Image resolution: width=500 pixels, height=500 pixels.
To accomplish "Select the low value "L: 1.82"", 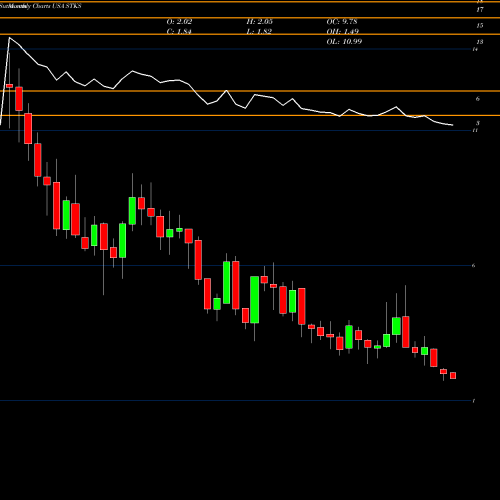I will [259, 32].
